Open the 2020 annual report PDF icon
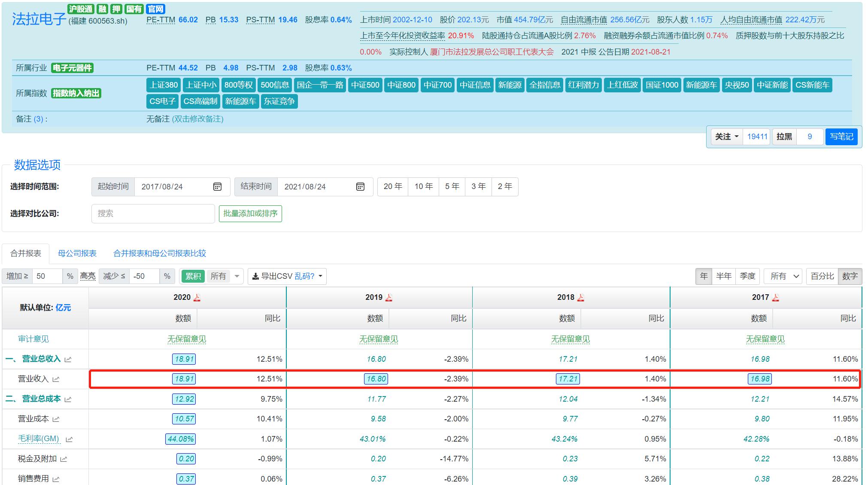The image size is (868, 485). click(197, 297)
